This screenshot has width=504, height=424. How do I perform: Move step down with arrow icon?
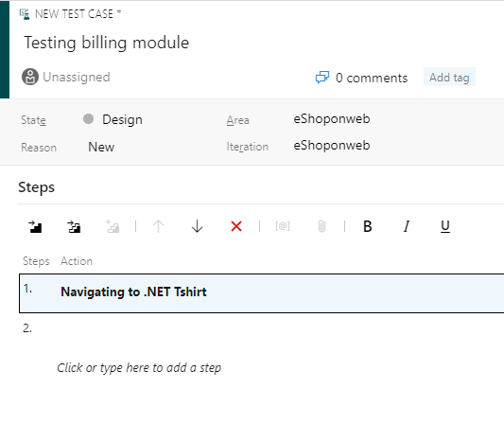tap(197, 226)
